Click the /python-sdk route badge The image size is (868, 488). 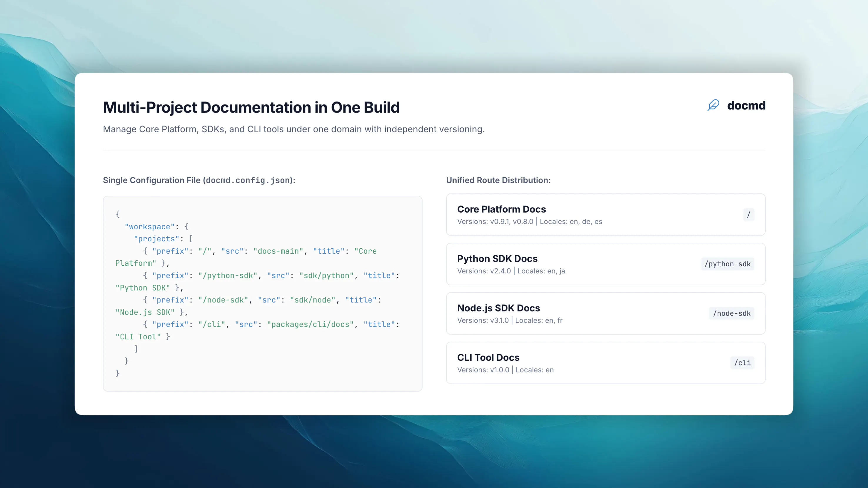click(727, 264)
